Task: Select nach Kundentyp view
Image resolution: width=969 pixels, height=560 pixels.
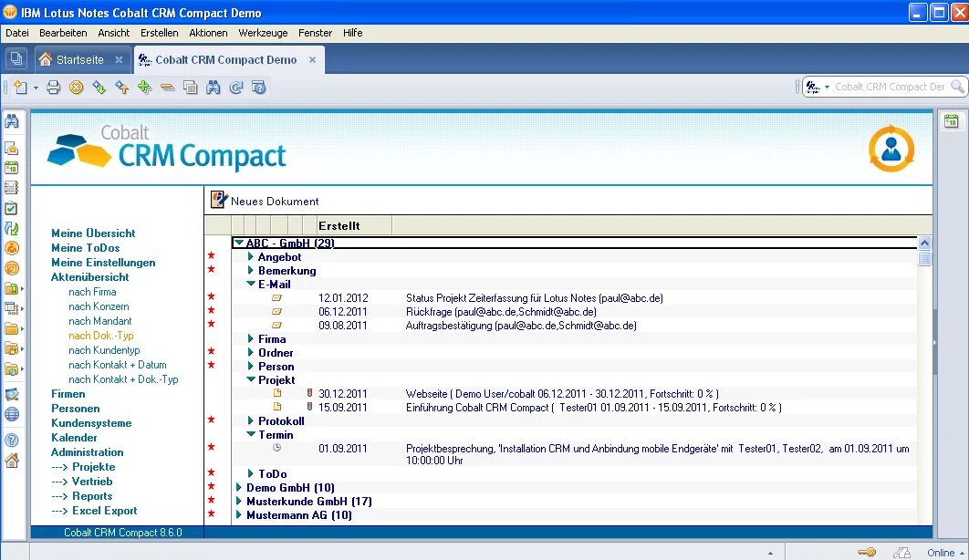Action: (104, 350)
